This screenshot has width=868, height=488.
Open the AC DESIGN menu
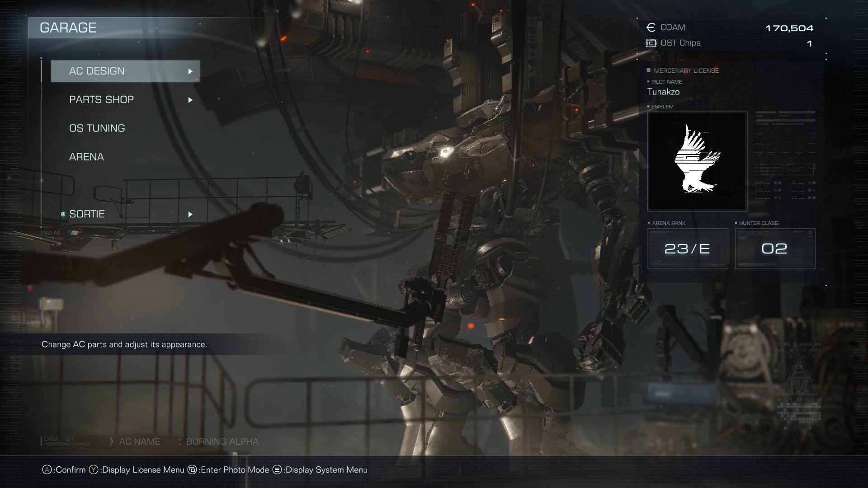[125, 71]
